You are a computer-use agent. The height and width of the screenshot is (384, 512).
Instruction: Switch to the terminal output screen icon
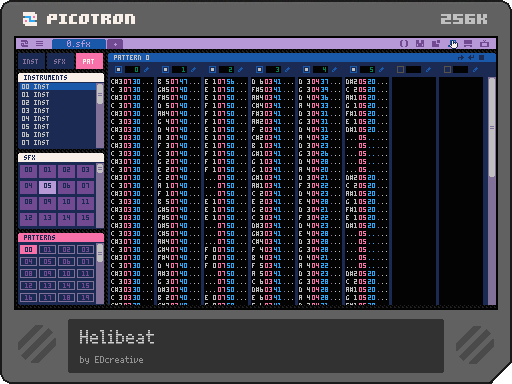484,44
